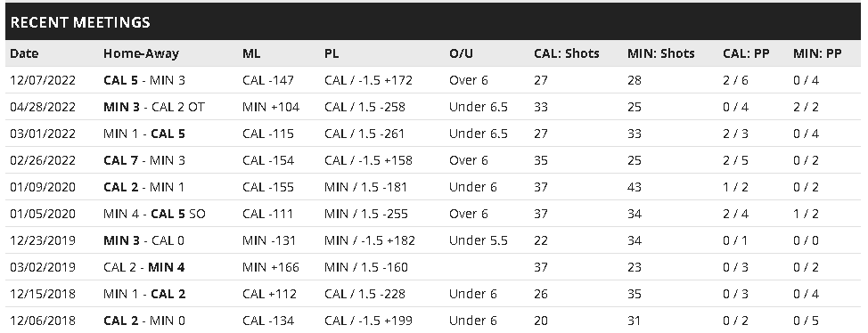This screenshot has height=333, width=868.
Task: Click puck line CAL / -1.5 +199
Action: tap(368, 321)
